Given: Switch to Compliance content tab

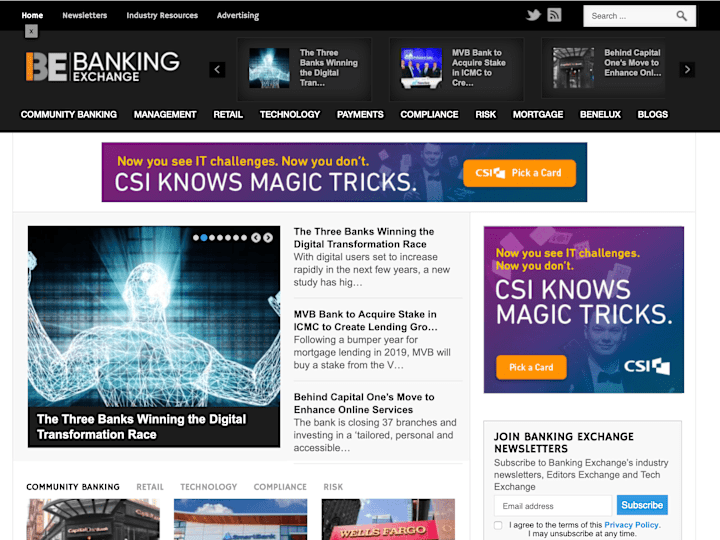Looking at the screenshot, I should click(280, 487).
